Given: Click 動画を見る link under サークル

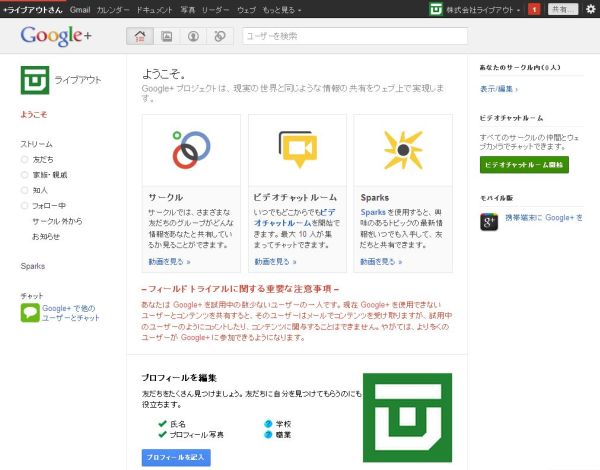Looking at the screenshot, I should (169, 262).
